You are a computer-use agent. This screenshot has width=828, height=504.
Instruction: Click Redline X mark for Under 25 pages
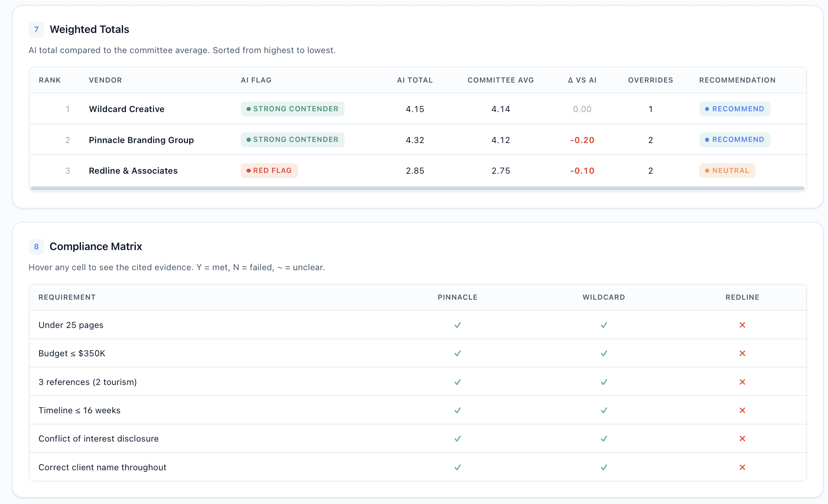point(742,325)
